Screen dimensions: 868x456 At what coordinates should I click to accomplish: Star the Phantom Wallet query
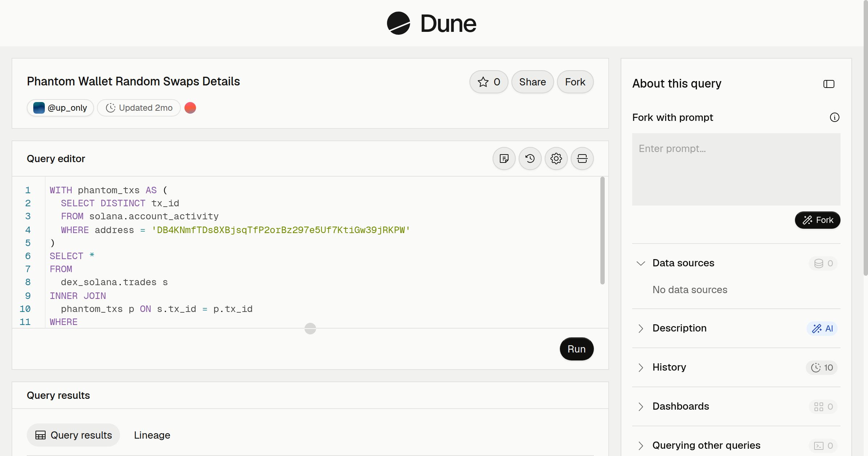coord(489,82)
